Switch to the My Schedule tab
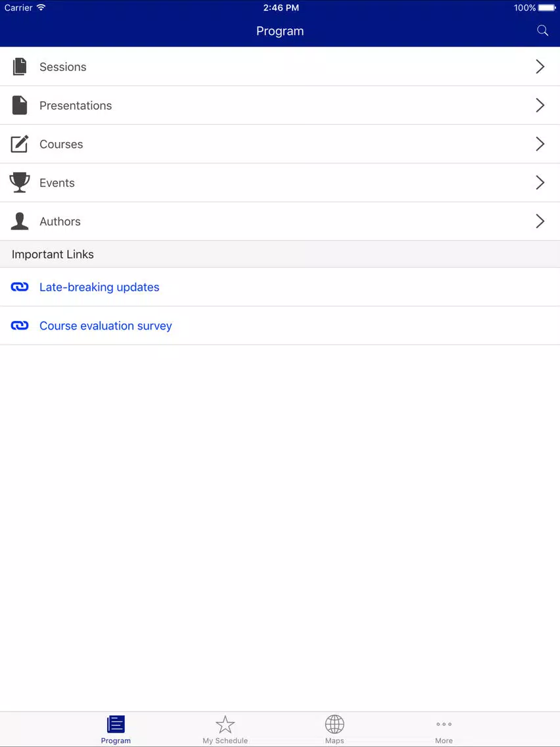The width and height of the screenshot is (560, 747). point(225,729)
